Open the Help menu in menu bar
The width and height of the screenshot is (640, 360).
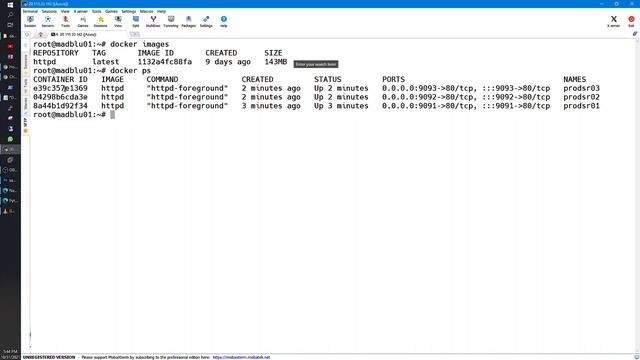coord(162,11)
